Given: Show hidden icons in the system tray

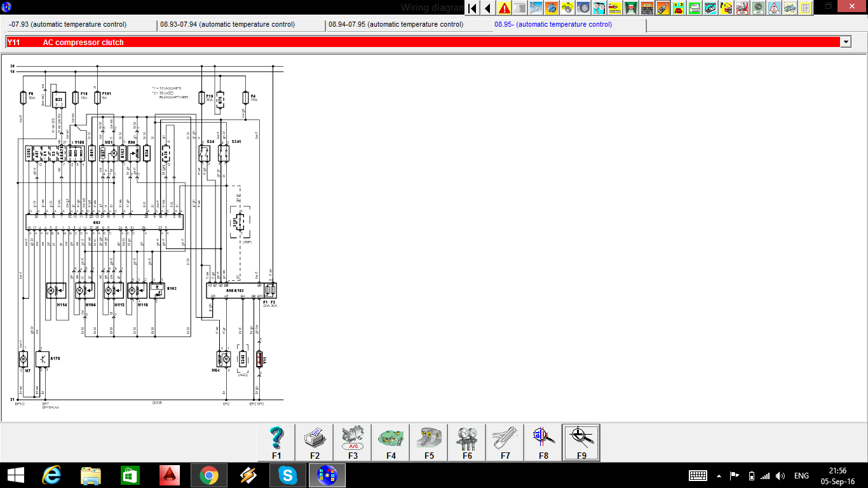Looking at the screenshot, I should [x=719, y=476].
